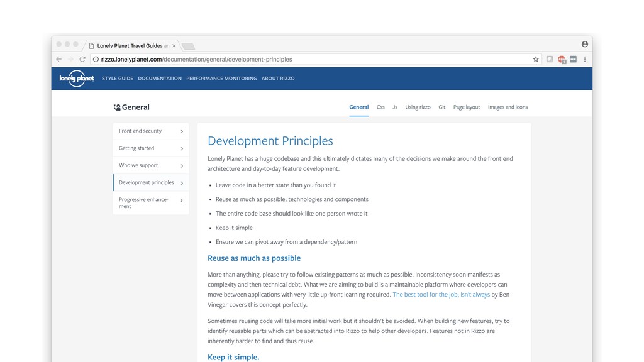Viewport: 644px width, 362px height.
Task: Click the red extension icon in the toolbar
Action: (562, 60)
